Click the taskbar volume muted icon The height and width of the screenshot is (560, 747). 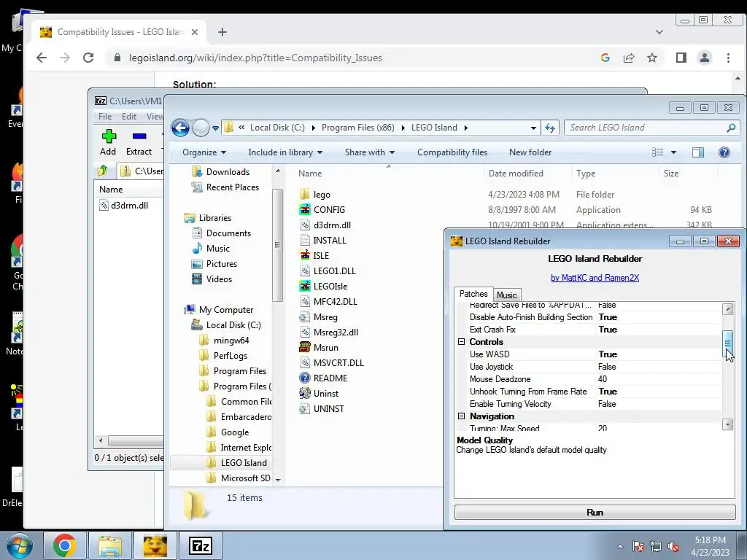click(673, 546)
